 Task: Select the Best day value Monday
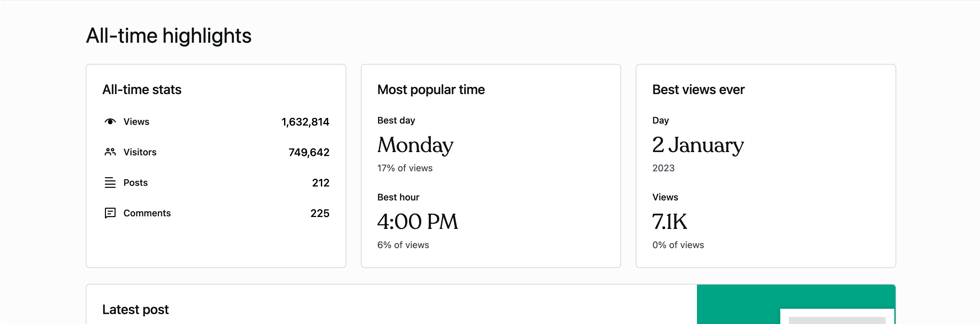pos(415,145)
